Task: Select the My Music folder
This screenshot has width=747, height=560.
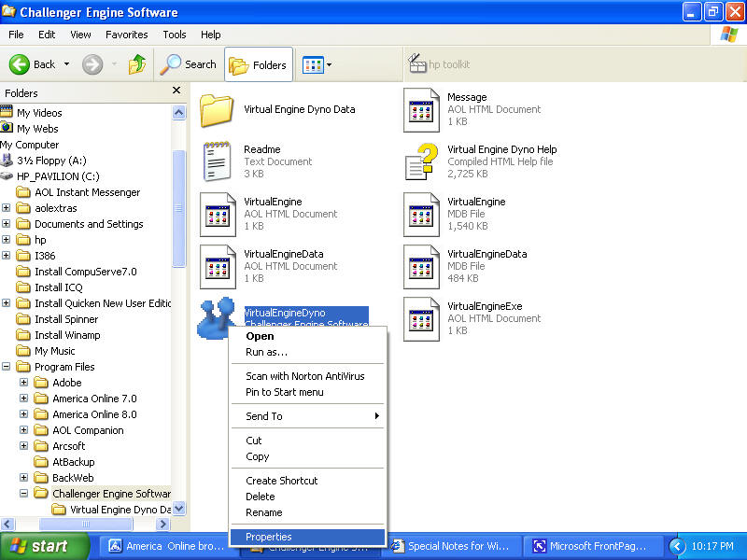Action: point(45,351)
